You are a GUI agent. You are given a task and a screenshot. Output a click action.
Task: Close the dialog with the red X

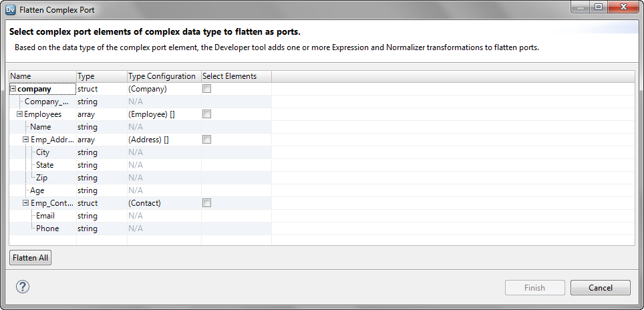623,6
